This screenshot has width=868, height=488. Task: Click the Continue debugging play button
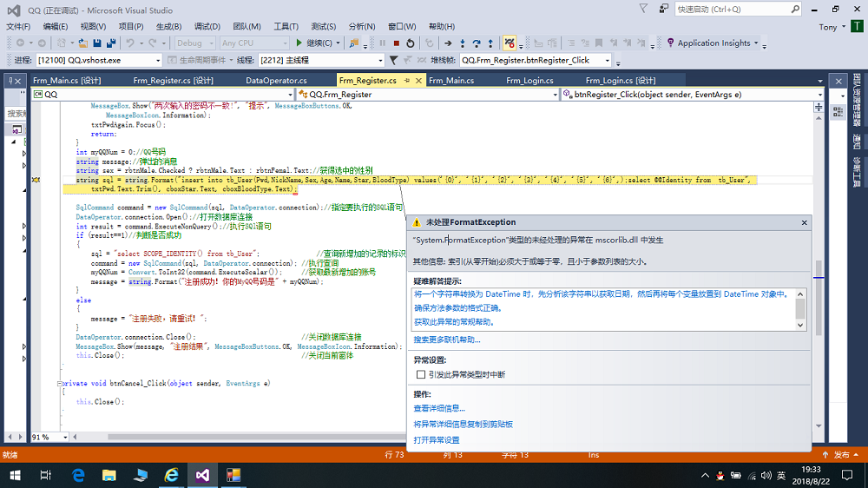299,43
